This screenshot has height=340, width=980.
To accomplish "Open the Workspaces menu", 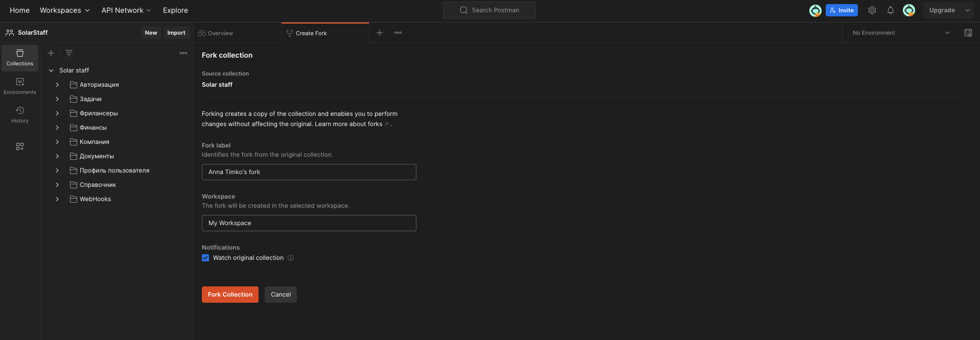I will (x=64, y=10).
